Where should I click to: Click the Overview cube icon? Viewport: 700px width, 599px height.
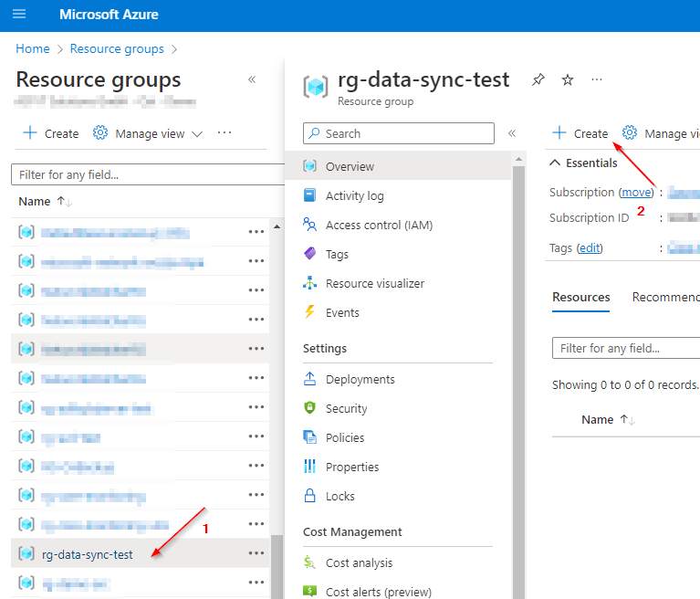tap(309, 166)
